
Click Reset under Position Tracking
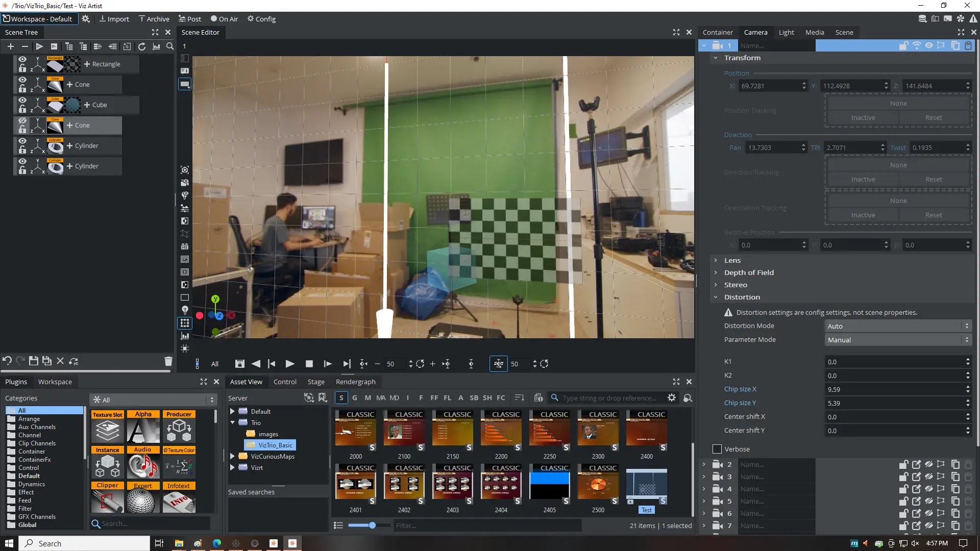tap(934, 118)
